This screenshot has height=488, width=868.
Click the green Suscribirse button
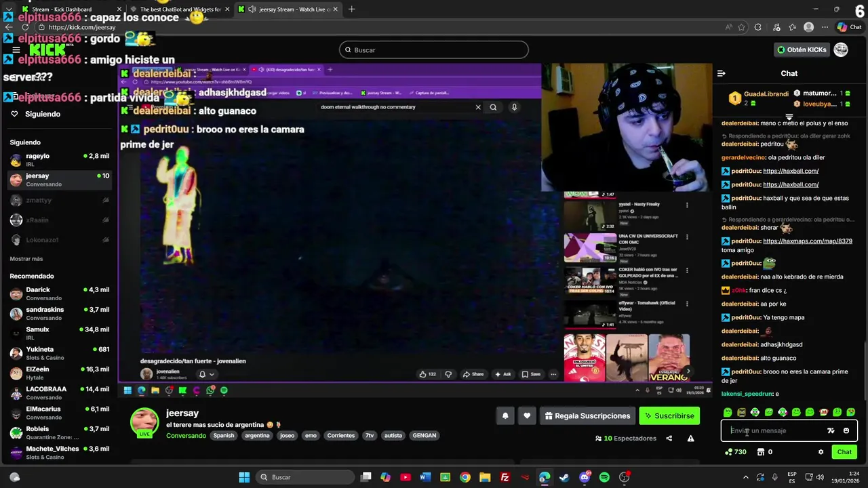669,415
